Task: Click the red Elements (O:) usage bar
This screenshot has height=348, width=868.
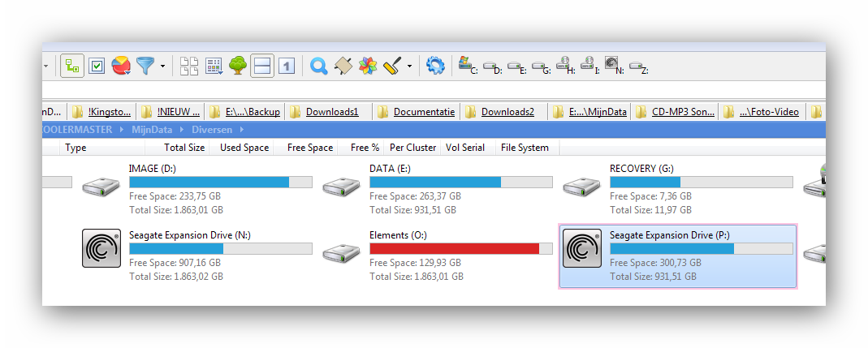Action: pos(461,248)
